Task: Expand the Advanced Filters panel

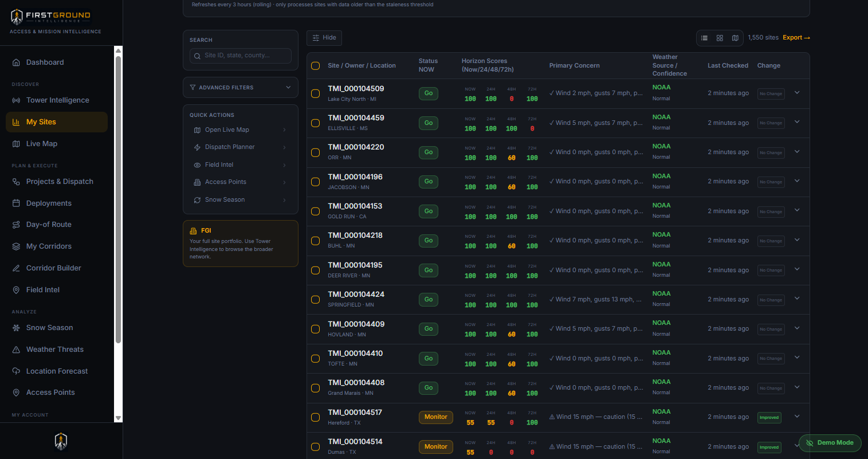Action: 241,88
